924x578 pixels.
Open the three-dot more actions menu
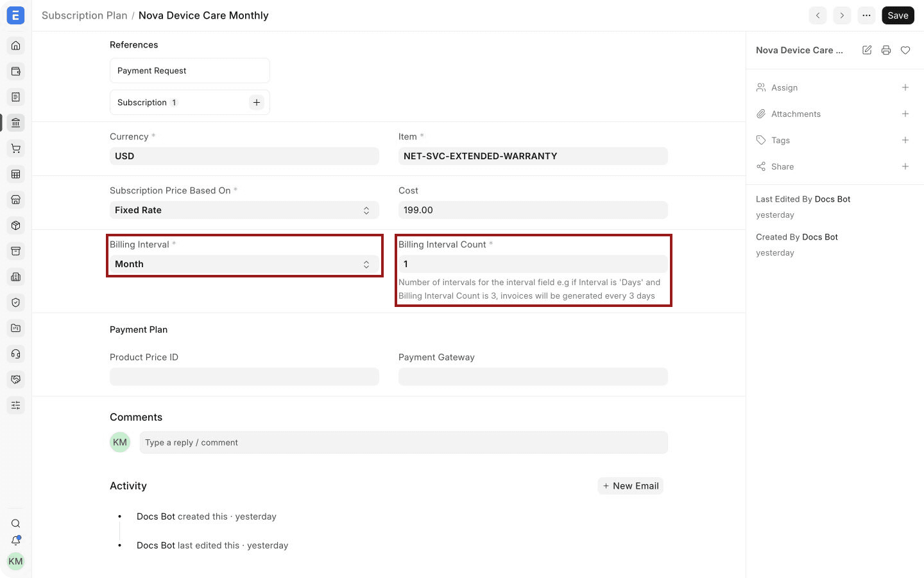pos(866,15)
